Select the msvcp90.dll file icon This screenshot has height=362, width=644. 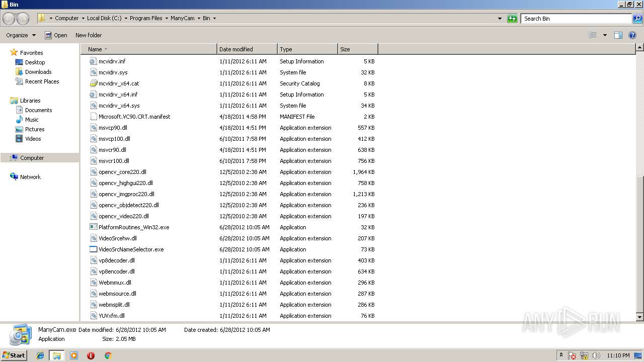tap(93, 128)
